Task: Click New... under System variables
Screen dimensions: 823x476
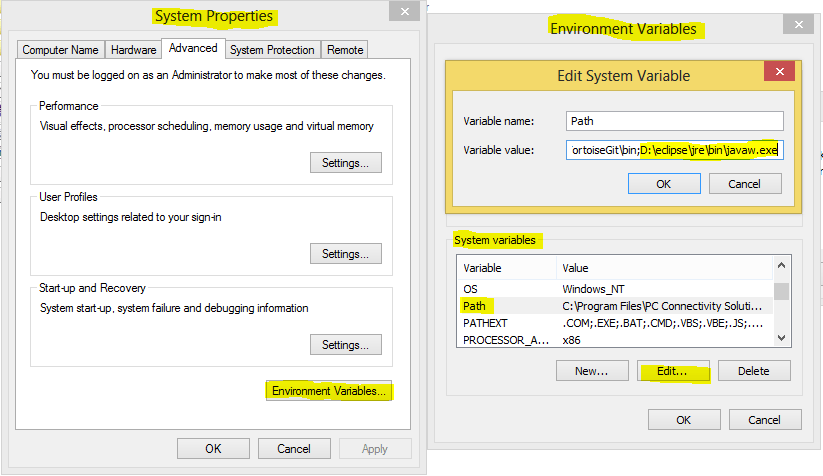Action: 592,371
